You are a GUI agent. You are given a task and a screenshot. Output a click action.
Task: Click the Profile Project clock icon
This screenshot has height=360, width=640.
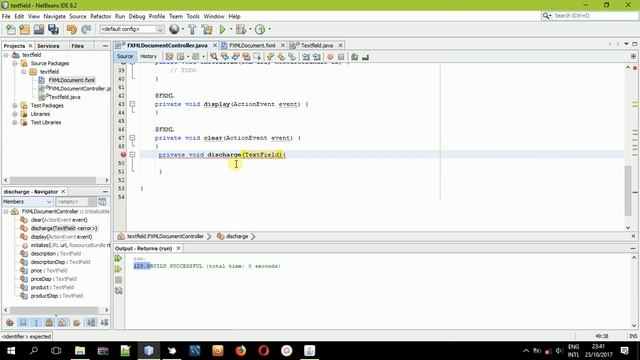click(x=260, y=29)
